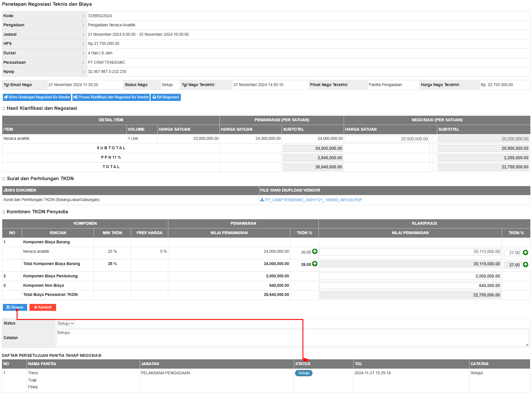Download PT_CRAFTENDEMIC_20241121_104903_REVISI.PDF file

pyautogui.click(x=313, y=200)
